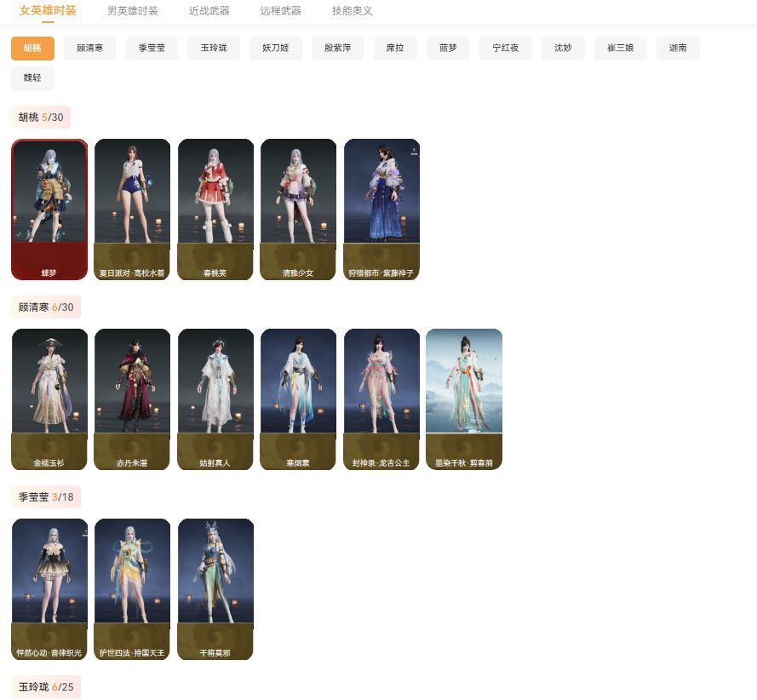Go to the 技能奥义 tab
The height and width of the screenshot is (700, 757).
coord(352,11)
